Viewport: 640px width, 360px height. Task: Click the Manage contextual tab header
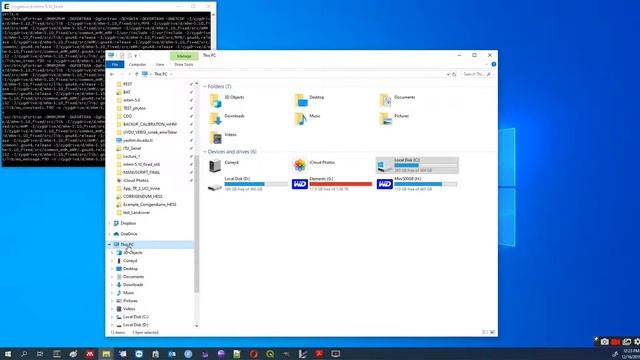point(184,56)
